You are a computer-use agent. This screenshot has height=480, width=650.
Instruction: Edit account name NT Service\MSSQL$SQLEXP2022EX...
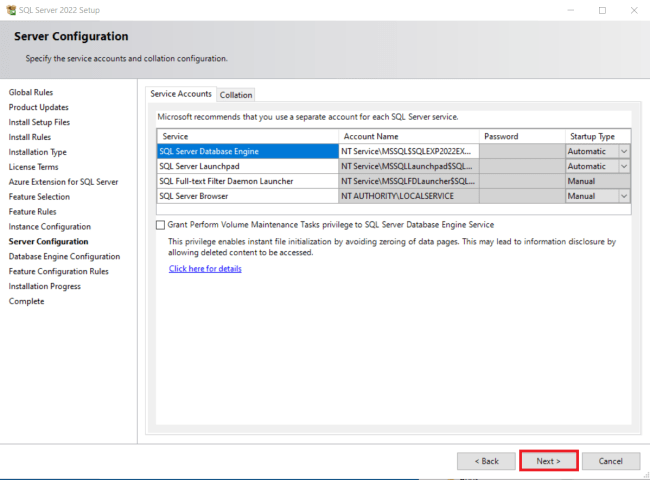coord(409,151)
